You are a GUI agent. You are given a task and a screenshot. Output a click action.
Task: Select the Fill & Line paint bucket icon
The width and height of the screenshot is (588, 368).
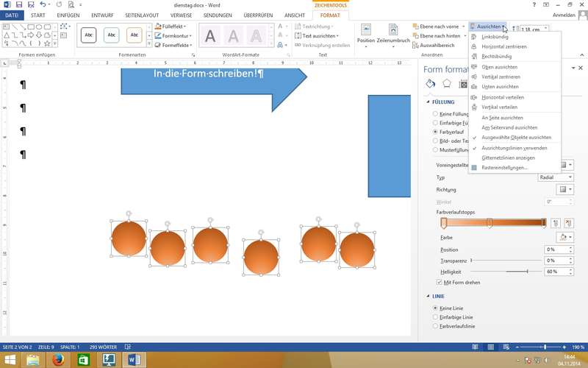pos(431,84)
